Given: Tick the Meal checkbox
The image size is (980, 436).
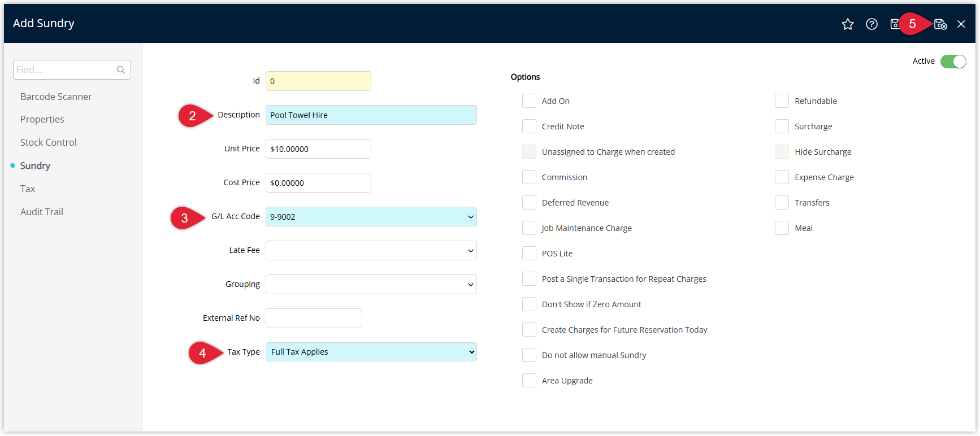Looking at the screenshot, I should tap(782, 228).
